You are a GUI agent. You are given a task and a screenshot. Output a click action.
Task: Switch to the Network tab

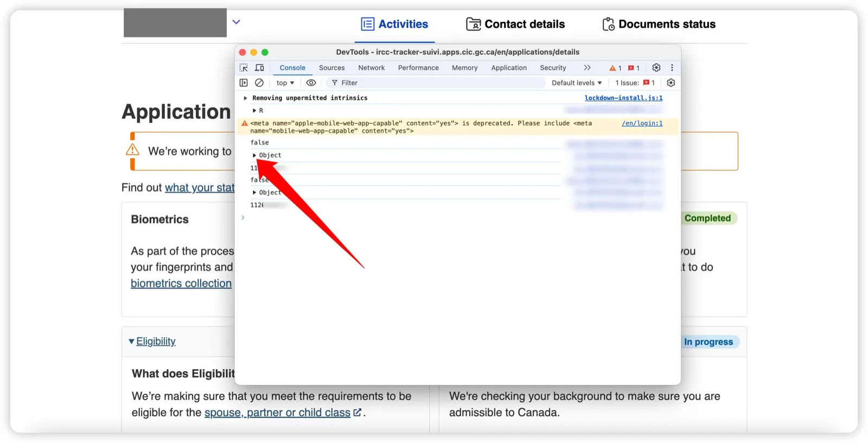pyautogui.click(x=372, y=68)
